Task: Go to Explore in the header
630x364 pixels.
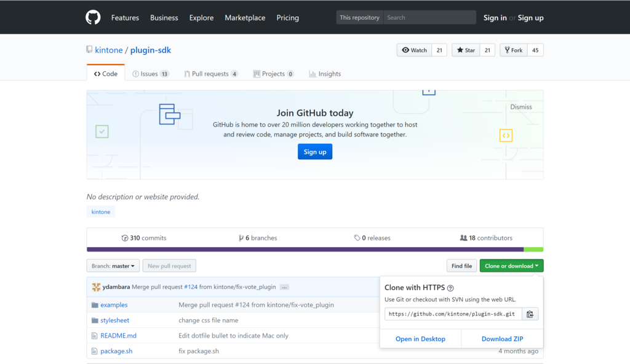Action: pyautogui.click(x=201, y=18)
